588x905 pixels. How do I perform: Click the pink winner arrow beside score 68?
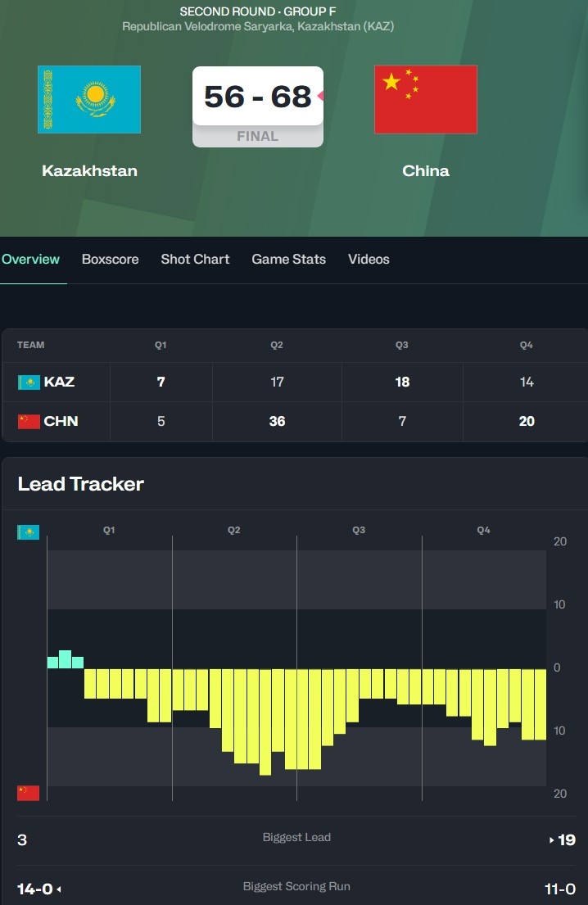[x=321, y=97]
